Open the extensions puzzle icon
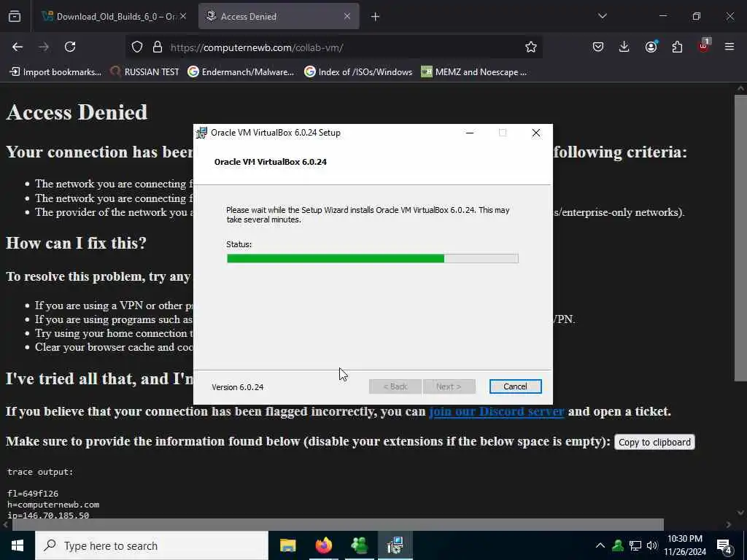This screenshot has width=747, height=560. (x=677, y=47)
